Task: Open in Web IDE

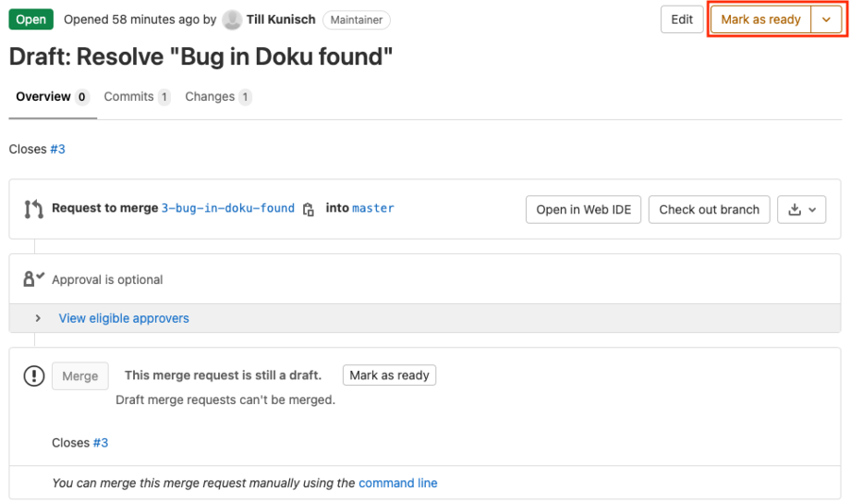Action: pyautogui.click(x=583, y=210)
